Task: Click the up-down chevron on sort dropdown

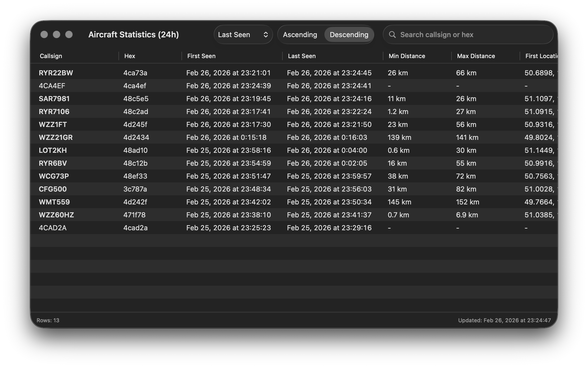Action: click(x=265, y=34)
